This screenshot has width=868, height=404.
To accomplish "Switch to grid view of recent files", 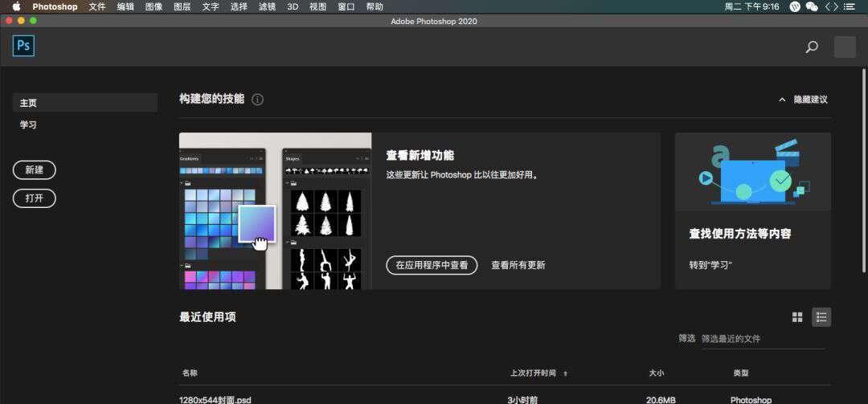I will pos(797,317).
